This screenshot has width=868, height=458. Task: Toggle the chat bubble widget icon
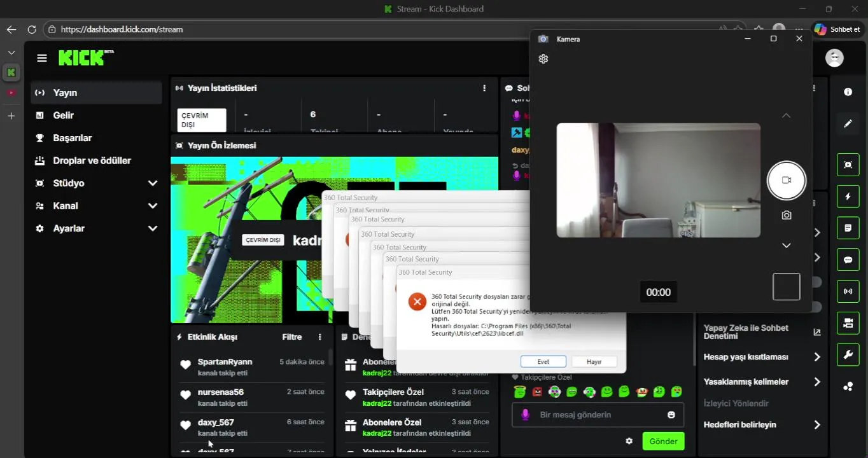(848, 260)
